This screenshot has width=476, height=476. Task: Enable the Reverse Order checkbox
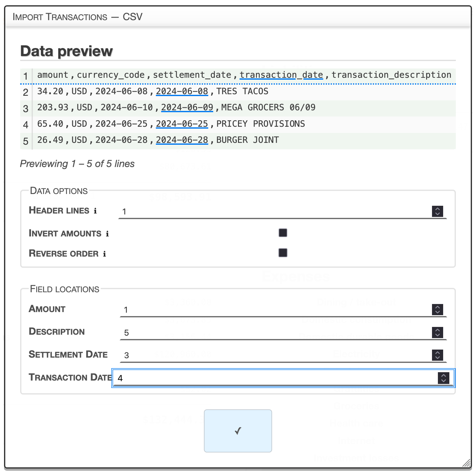pyautogui.click(x=283, y=253)
